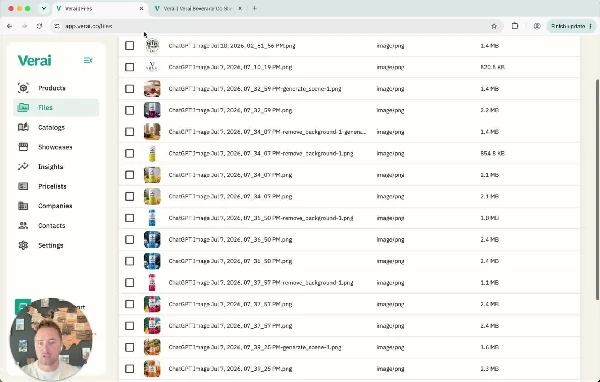Open file 07_34_07 PM-remove_background-1.png
The width and height of the screenshot is (600, 382).
click(x=261, y=153)
